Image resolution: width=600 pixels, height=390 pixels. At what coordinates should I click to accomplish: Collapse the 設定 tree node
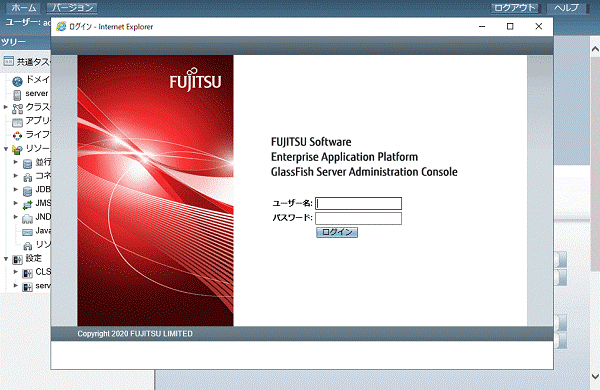pos(6,258)
